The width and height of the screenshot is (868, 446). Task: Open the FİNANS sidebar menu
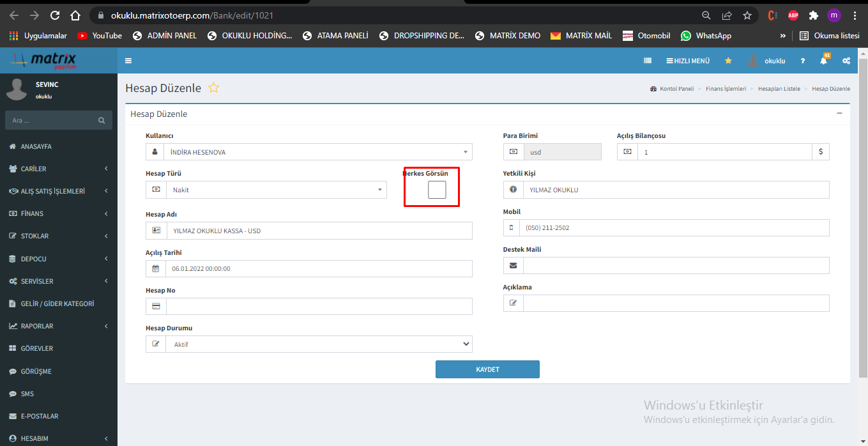[x=59, y=213]
